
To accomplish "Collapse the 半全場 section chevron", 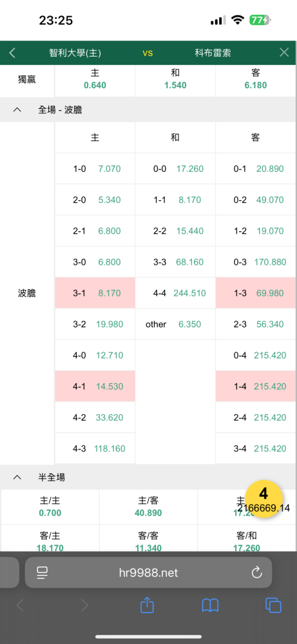I will click(x=17, y=477).
